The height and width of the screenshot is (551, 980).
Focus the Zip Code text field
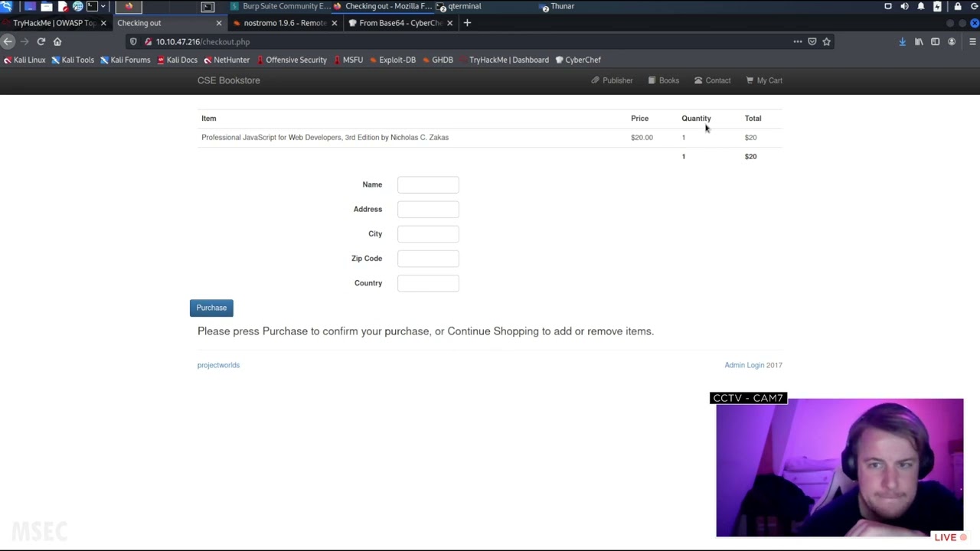click(x=428, y=259)
